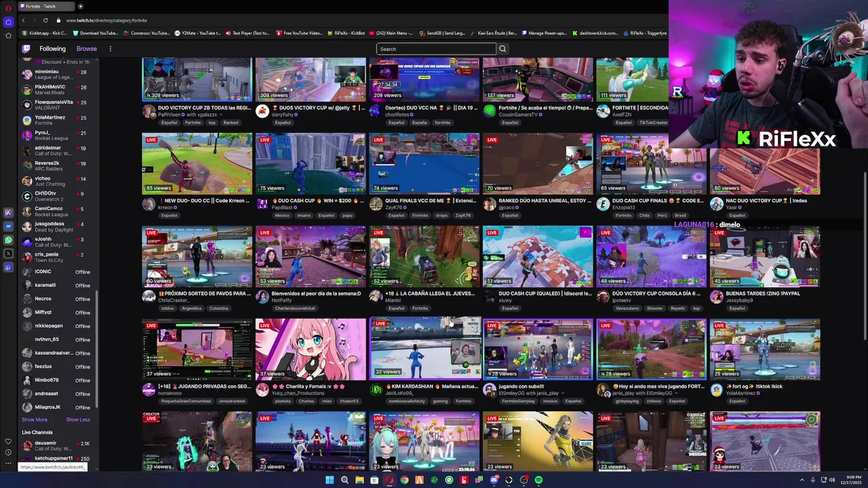Open the Opera menu logo
The width and height of the screenshot is (868, 488).
pyautogui.click(x=8, y=7)
